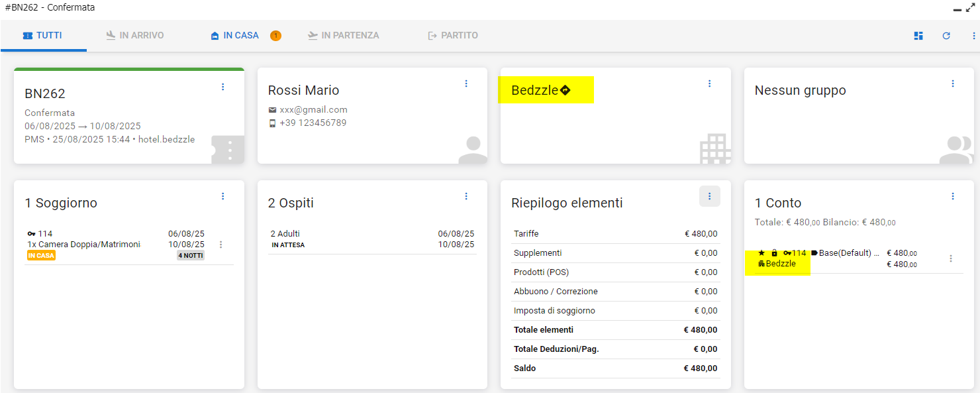Click the refresh icon in the top toolbar

946,36
